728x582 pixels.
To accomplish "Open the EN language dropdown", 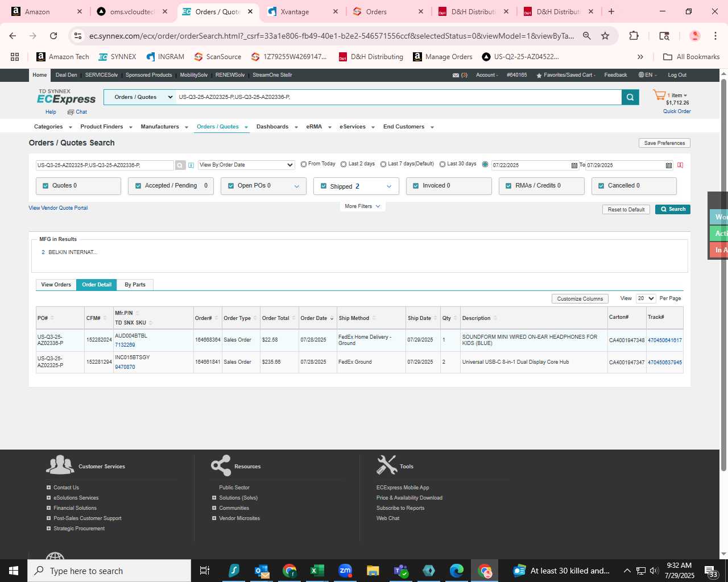I will [647, 75].
